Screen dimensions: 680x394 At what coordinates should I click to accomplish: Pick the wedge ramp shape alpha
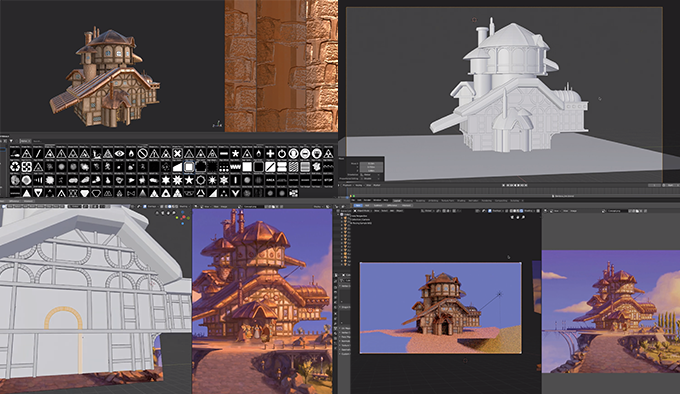pyautogui.click(x=177, y=167)
